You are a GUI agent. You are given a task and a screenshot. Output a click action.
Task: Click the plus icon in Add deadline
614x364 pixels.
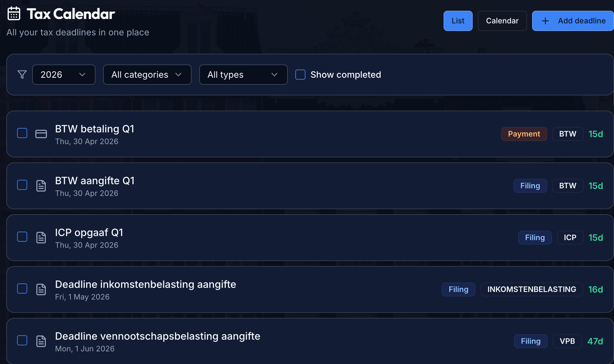coord(545,21)
